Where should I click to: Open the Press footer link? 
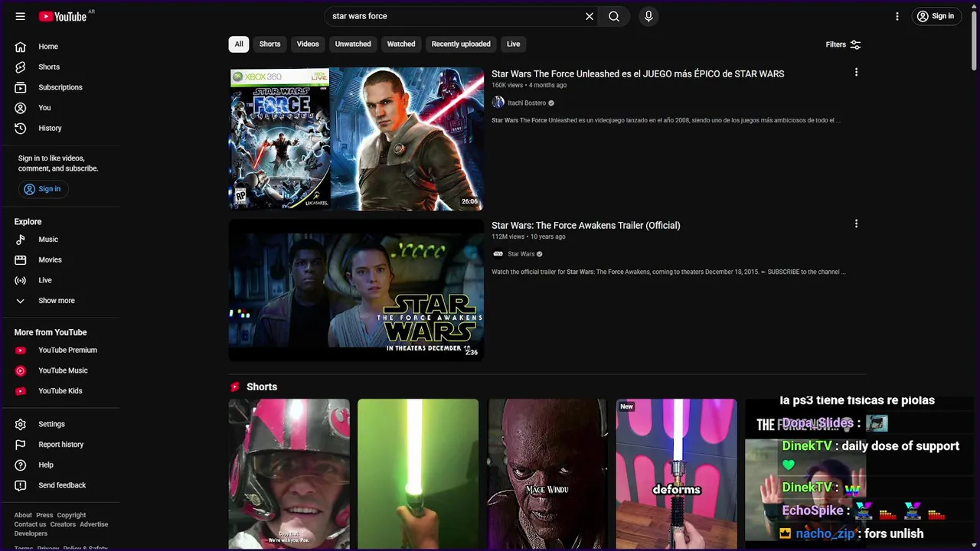click(44, 516)
